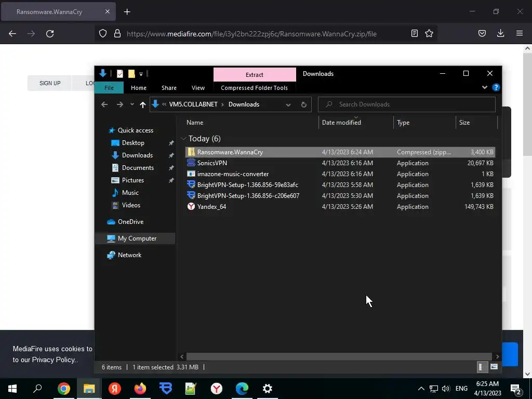The width and height of the screenshot is (532, 399).
Task: Open the Share ribbon tab
Action: pos(169,87)
